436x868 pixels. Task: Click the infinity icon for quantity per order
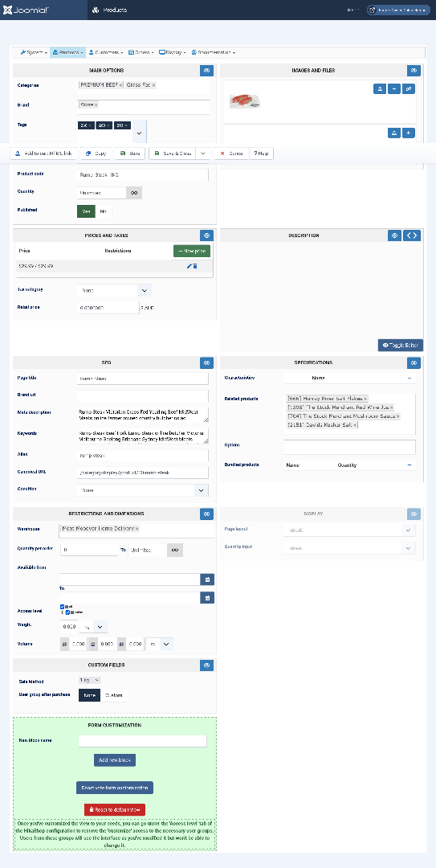175,550
